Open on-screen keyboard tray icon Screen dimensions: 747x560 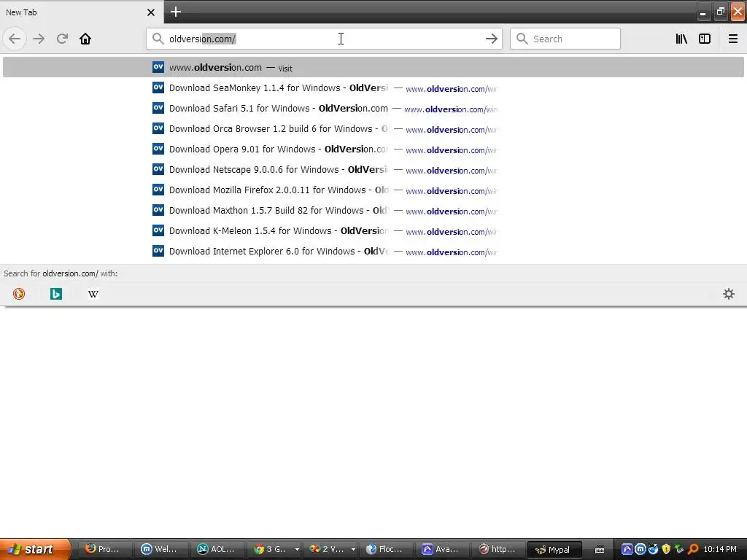[600, 550]
